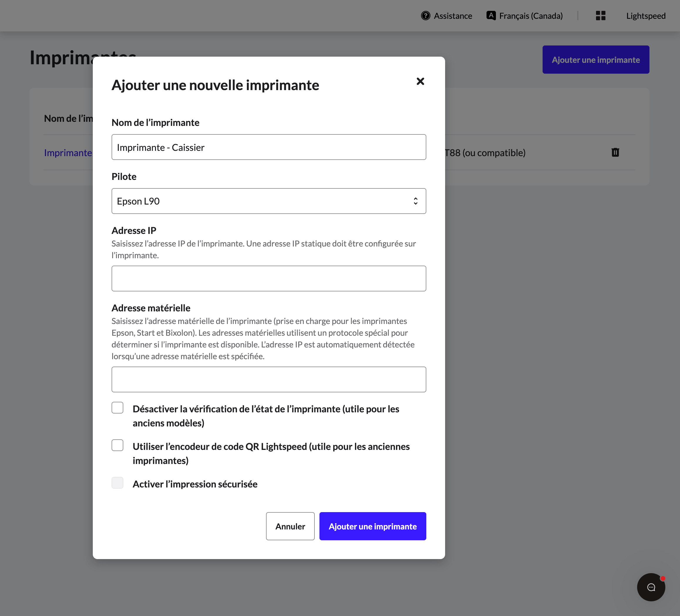Click the Nom de l'imprimante input field
This screenshot has width=680, height=616.
(x=269, y=147)
